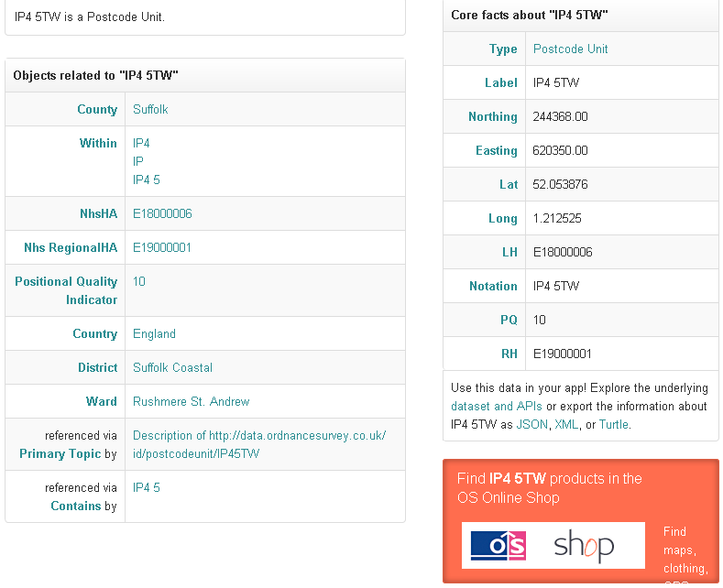Open the Suffolk Coastal district link

click(x=172, y=367)
